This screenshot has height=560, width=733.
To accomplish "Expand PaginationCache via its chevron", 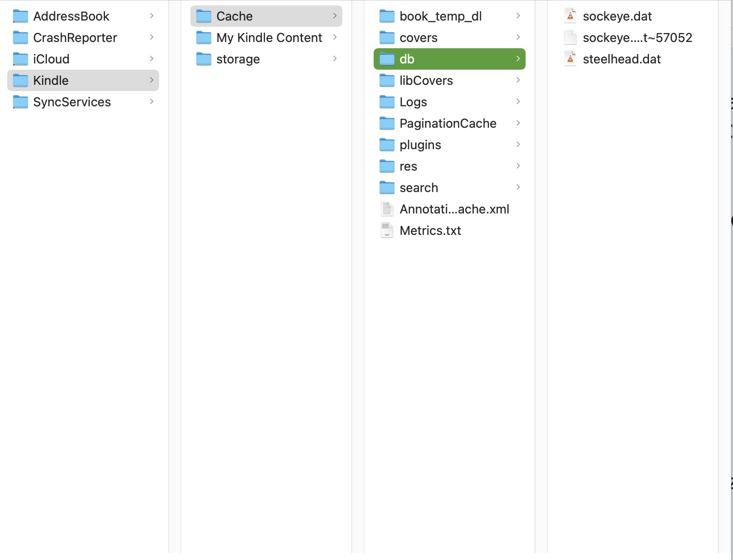I will coord(518,123).
